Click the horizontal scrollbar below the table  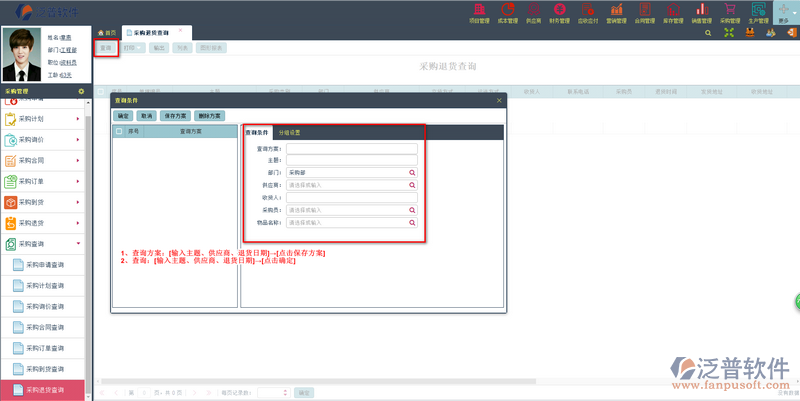[x=319, y=381]
